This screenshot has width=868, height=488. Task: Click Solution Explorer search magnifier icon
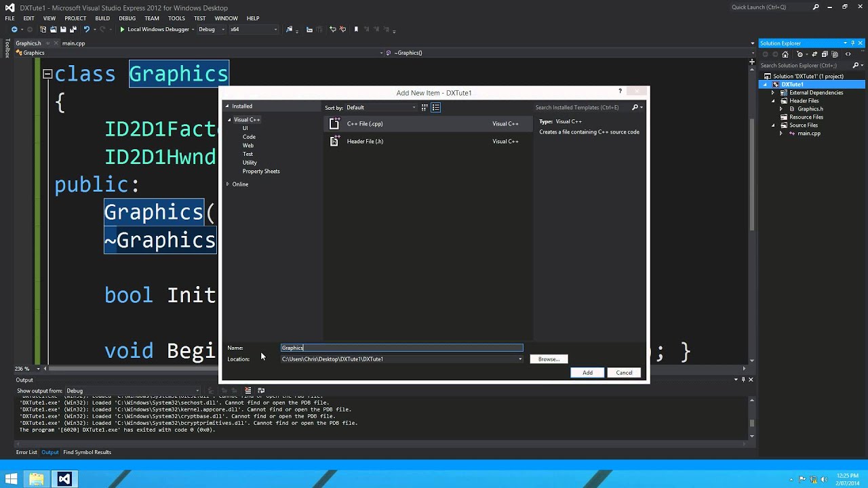coord(855,66)
